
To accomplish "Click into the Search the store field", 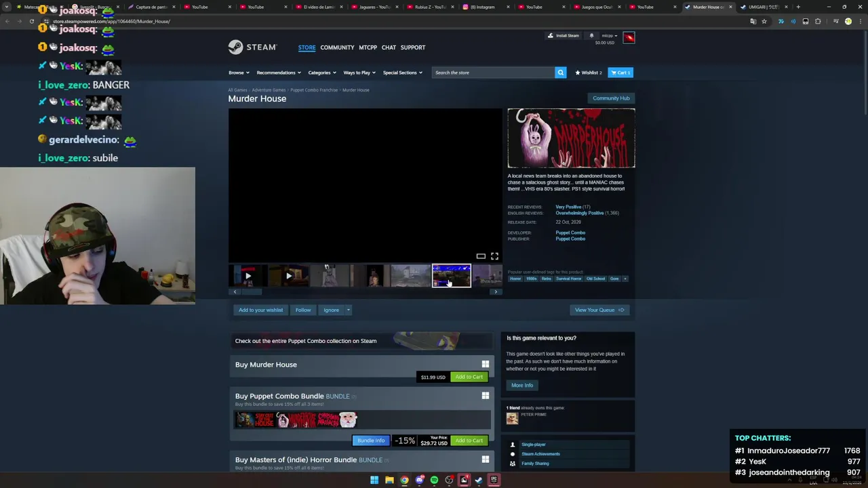I will point(493,73).
